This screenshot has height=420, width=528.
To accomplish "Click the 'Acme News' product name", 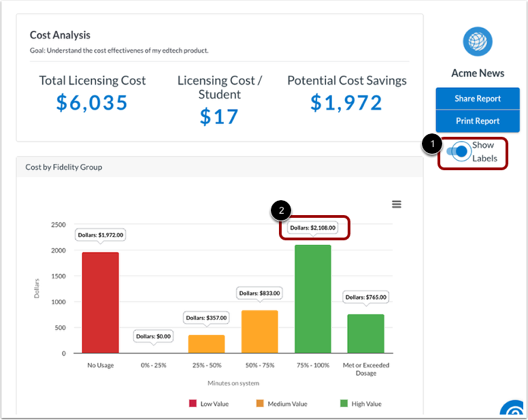I will pos(478,73).
